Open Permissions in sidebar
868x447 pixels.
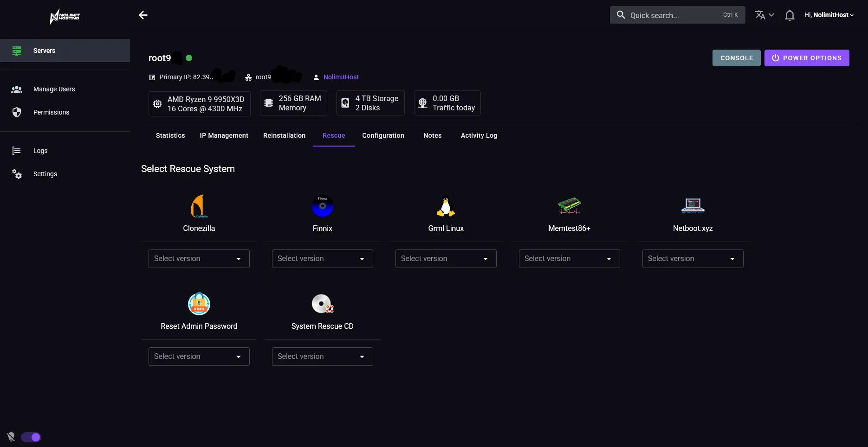(65, 112)
